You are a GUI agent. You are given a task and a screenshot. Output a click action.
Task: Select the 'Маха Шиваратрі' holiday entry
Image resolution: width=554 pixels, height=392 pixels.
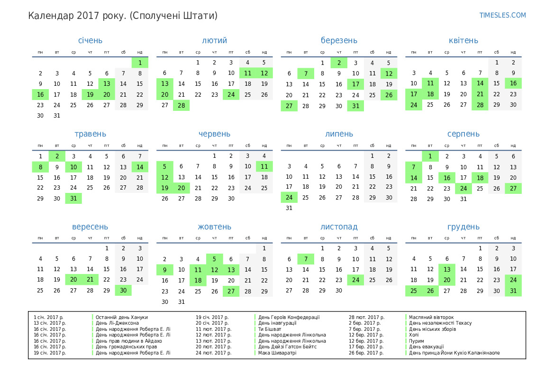(x=277, y=353)
